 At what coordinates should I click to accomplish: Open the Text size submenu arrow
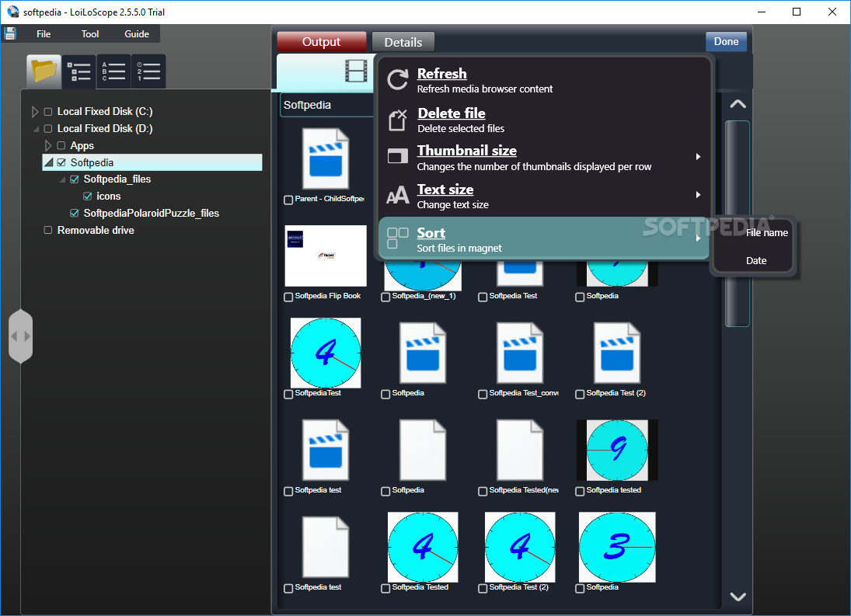[x=699, y=195]
